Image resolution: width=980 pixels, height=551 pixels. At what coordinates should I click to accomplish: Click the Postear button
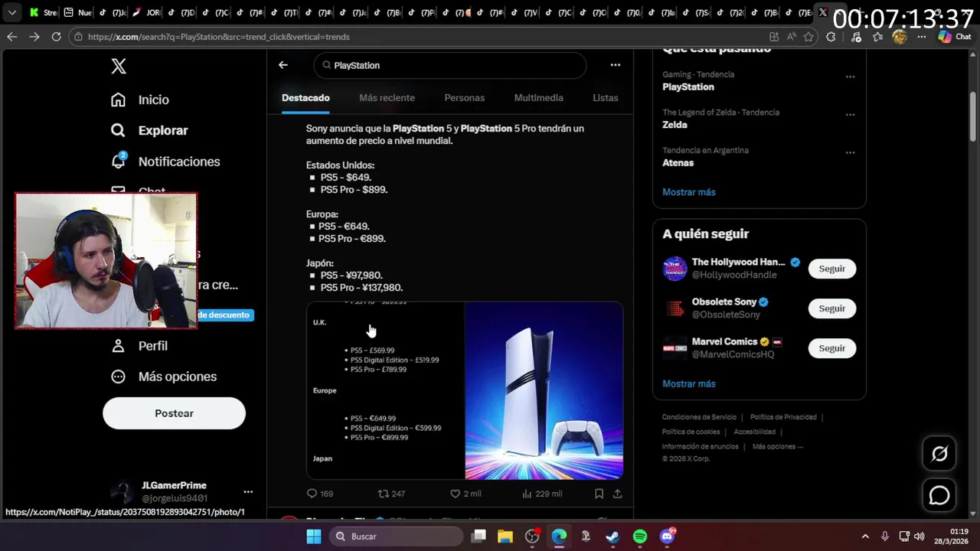pyautogui.click(x=174, y=413)
